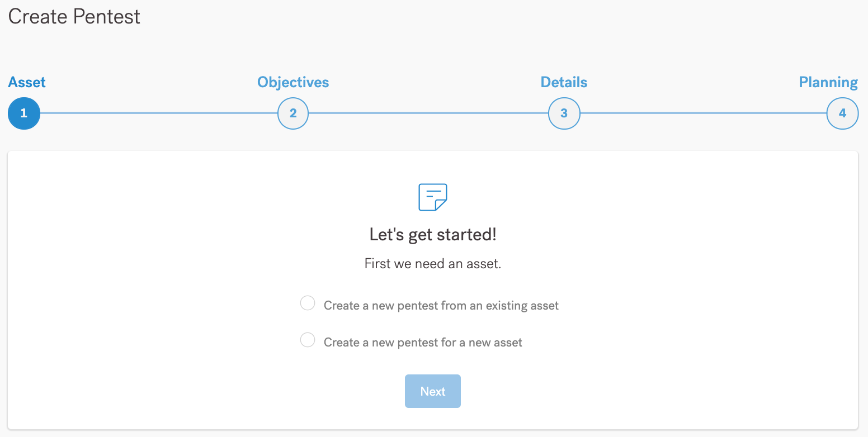This screenshot has width=868, height=437.
Task: Click the Create Pentest page title
Action: point(74,17)
